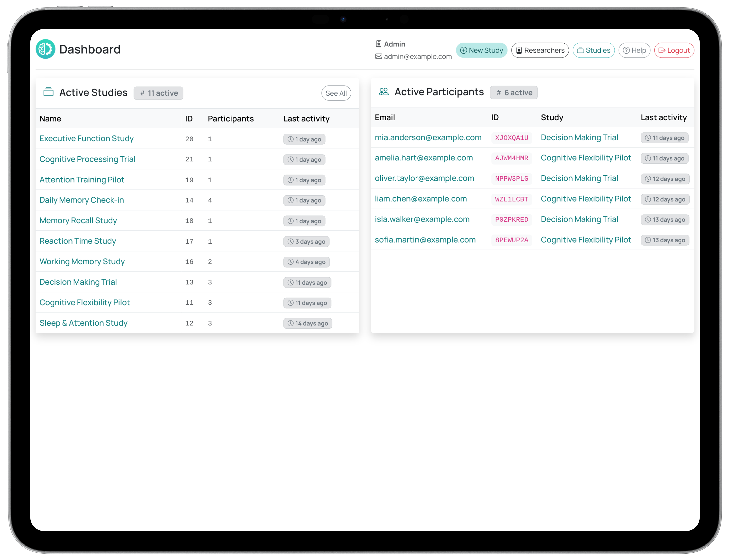Open the Daily Memory Check-in study
This screenshot has width=730, height=560.
tap(82, 200)
